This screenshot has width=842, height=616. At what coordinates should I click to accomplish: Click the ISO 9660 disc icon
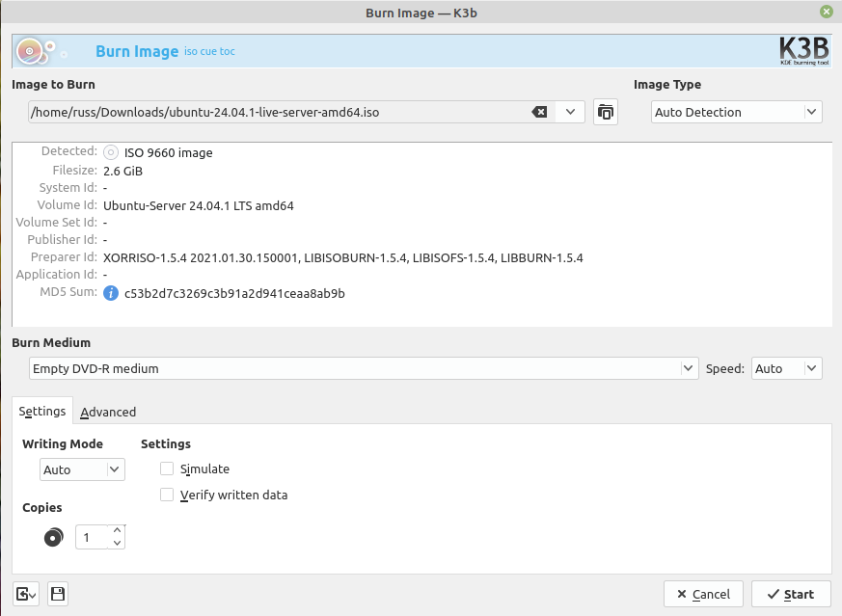tap(111, 153)
